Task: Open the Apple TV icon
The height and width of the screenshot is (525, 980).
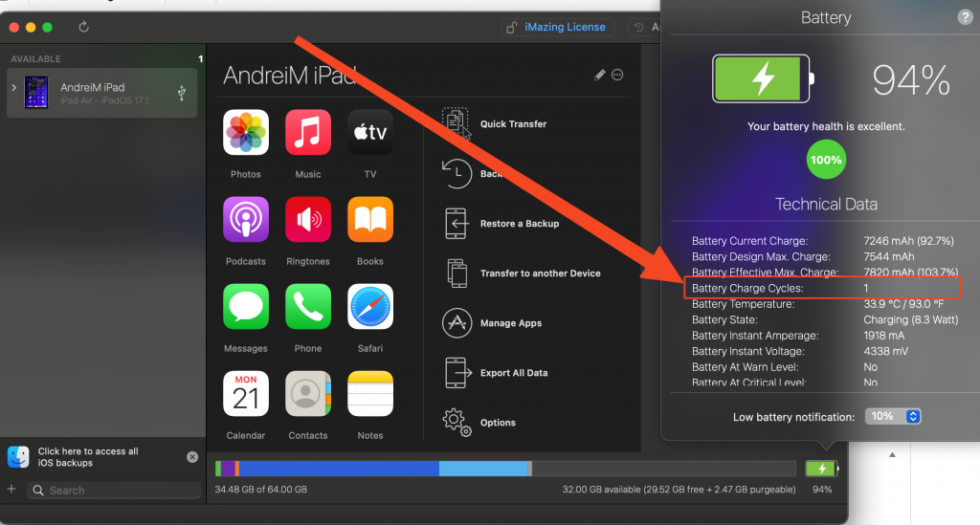Action: 370,132
